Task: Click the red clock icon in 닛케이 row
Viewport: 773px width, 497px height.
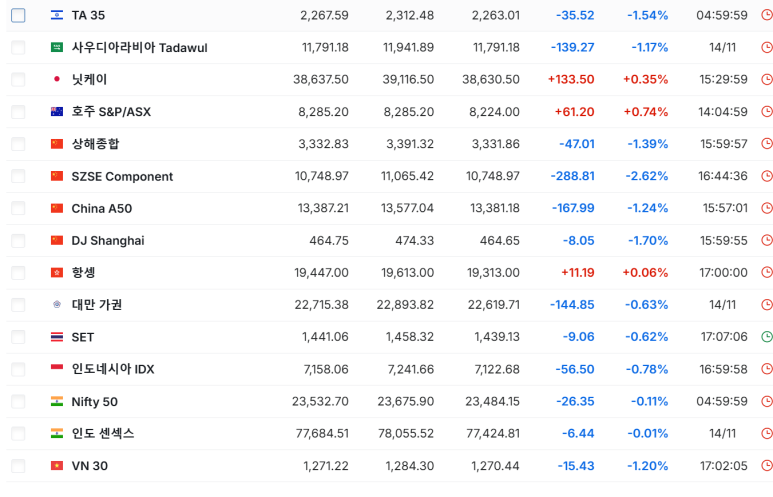Action: [x=767, y=79]
